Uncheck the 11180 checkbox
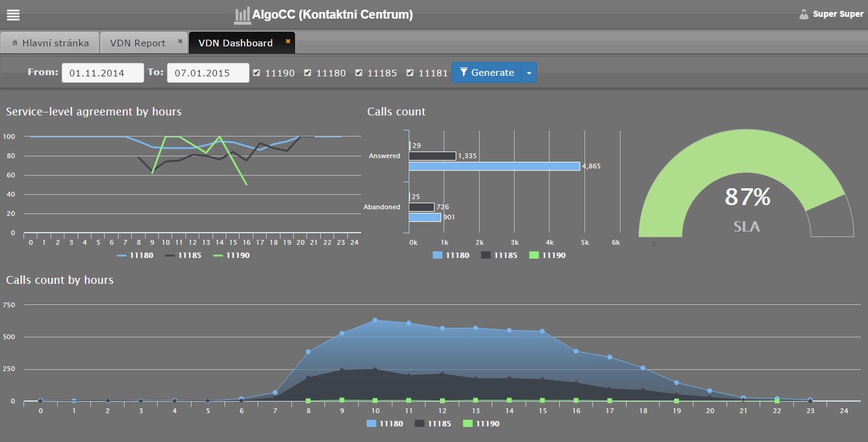The width and height of the screenshot is (868, 442). [308, 73]
